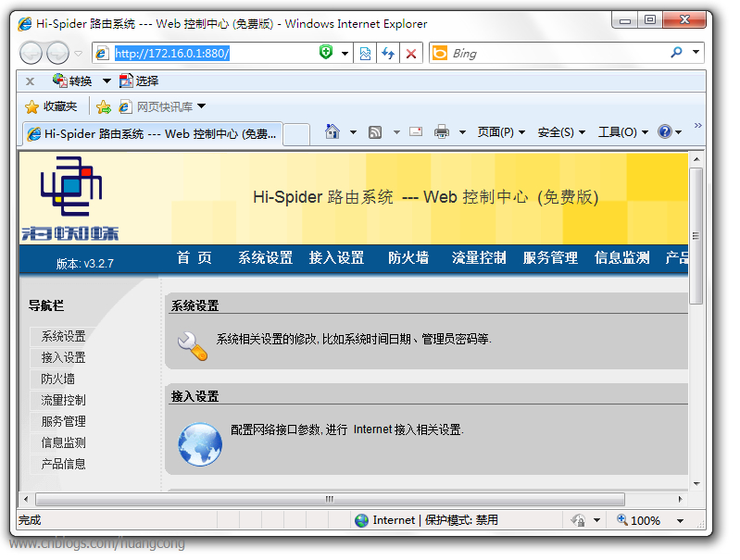Open 系统设置 in the blue navigation bar
Image resolution: width=740 pixels, height=560 pixels.
click(265, 257)
